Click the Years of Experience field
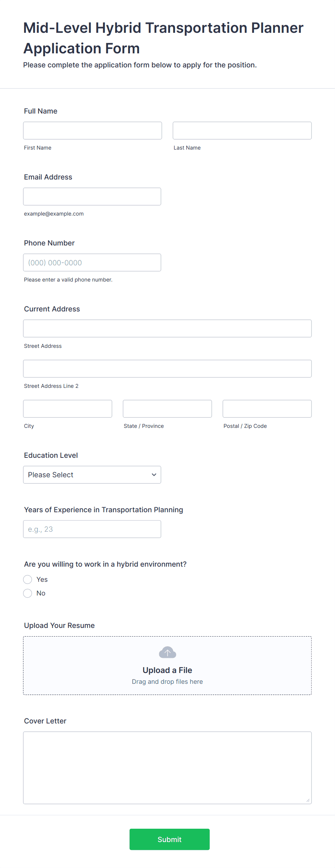The height and width of the screenshot is (868, 335). [x=92, y=529]
